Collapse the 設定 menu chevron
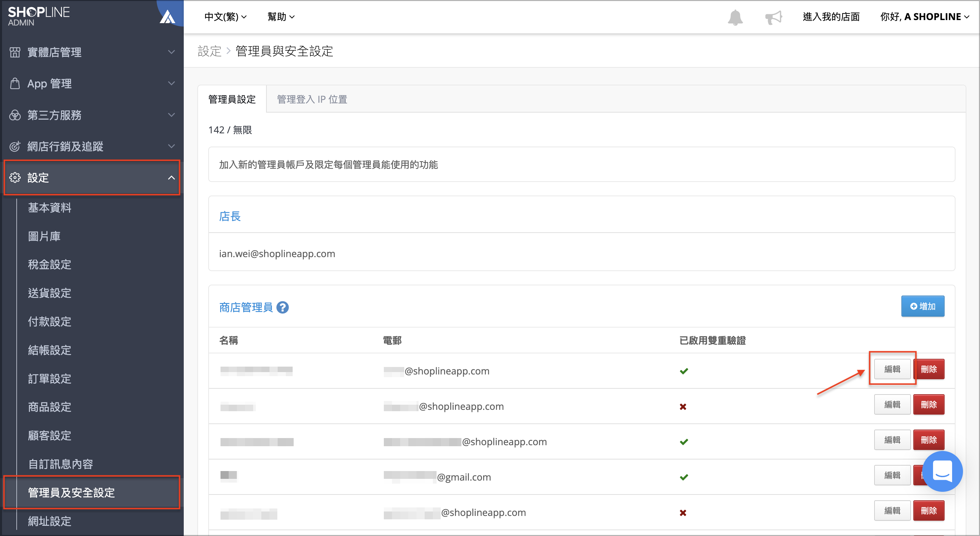Image resolution: width=980 pixels, height=536 pixels. click(171, 178)
